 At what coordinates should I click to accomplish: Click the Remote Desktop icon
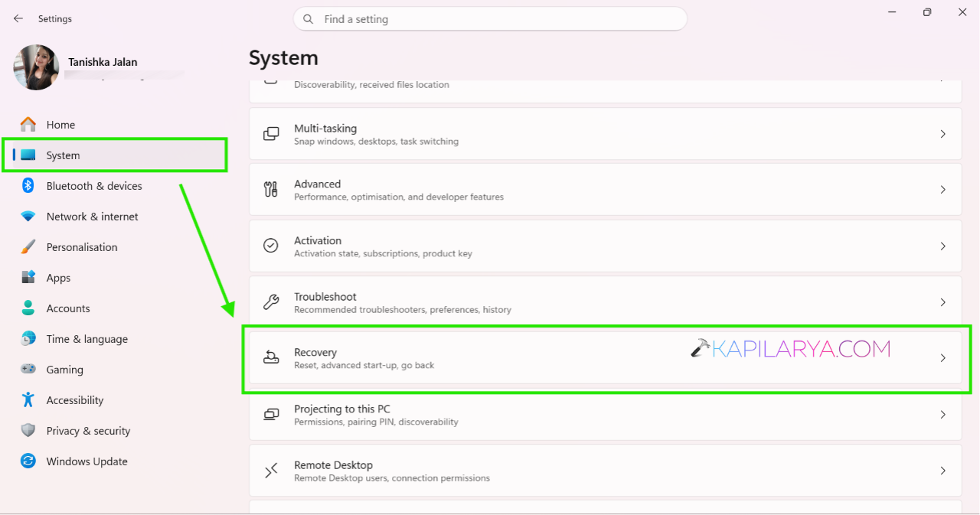pos(271,471)
